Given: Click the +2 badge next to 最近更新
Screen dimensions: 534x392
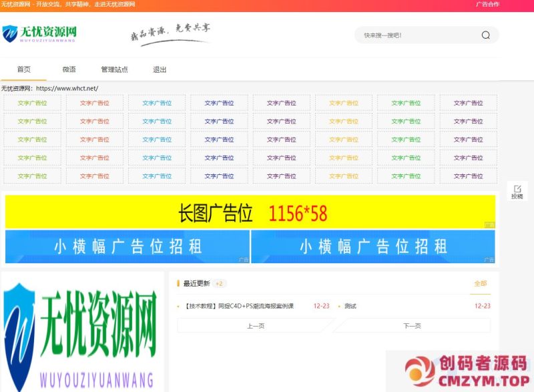Looking at the screenshot, I should 217,284.
